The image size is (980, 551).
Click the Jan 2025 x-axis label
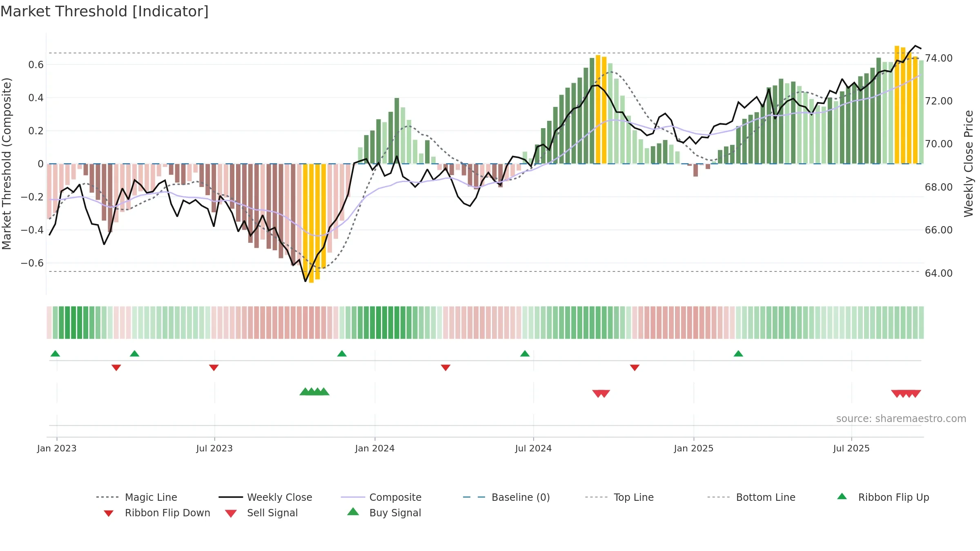tap(694, 448)
